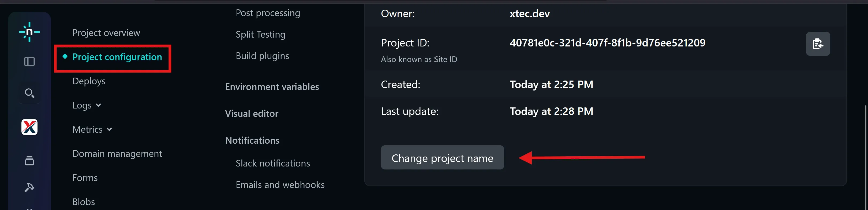Click the Change project name button

(x=442, y=158)
